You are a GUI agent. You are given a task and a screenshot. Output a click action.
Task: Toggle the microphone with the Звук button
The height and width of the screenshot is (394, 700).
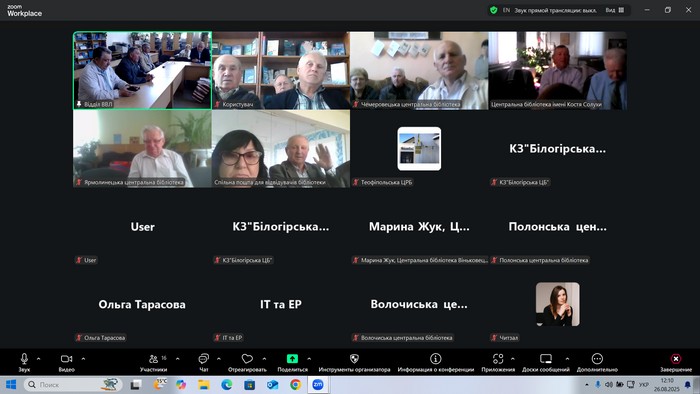coord(24,362)
